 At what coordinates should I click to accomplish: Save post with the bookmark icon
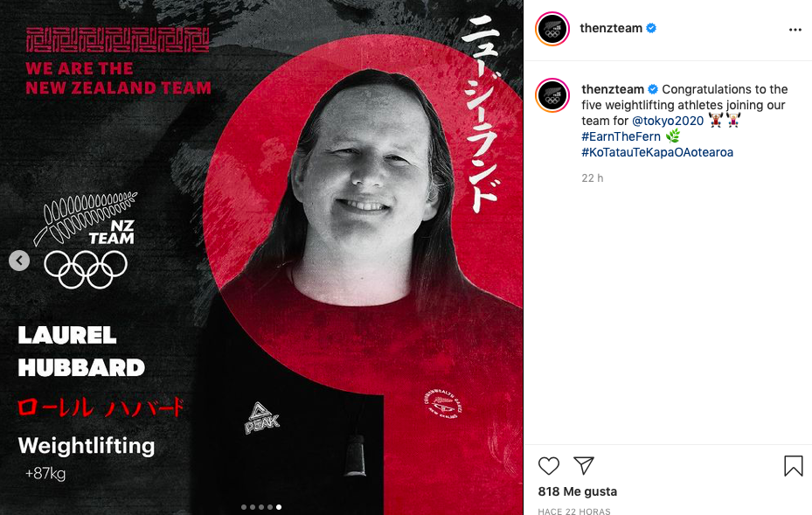point(793,466)
